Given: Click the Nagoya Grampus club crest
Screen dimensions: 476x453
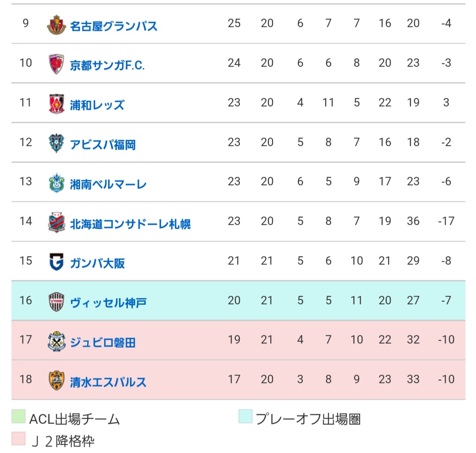Looking at the screenshot, I should click(x=56, y=24).
